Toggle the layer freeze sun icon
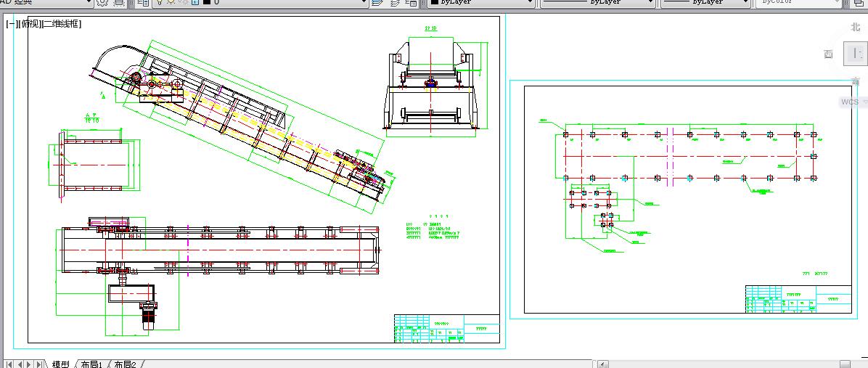Viewport: 868px width, 368px height. pyautogui.click(x=171, y=2)
